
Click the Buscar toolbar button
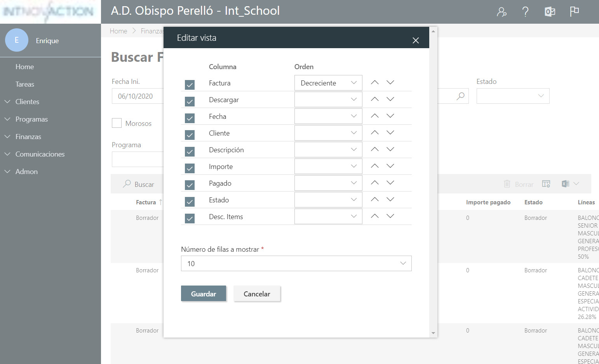coord(139,184)
